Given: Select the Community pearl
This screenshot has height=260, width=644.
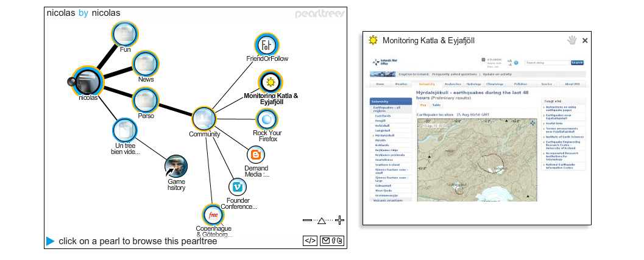Looking at the screenshot, I should tap(204, 119).
